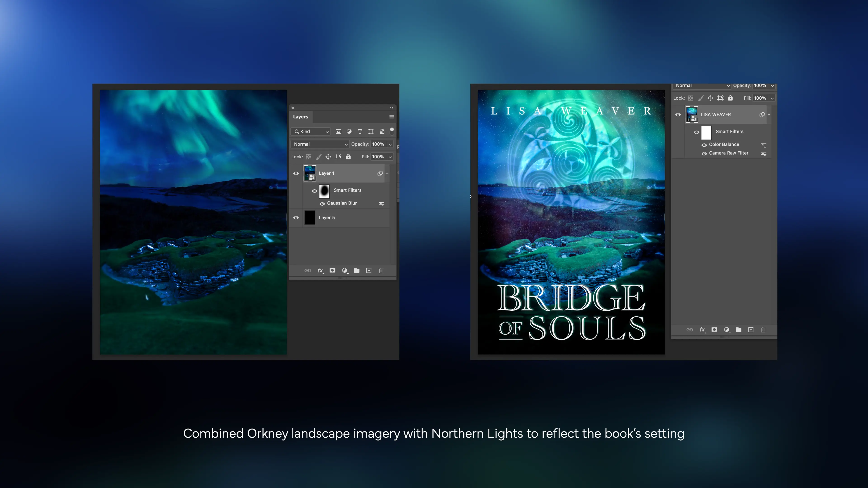Image resolution: width=868 pixels, height=488 pixels.
Task: Create new layer in right panel
Action: [751, 330]
